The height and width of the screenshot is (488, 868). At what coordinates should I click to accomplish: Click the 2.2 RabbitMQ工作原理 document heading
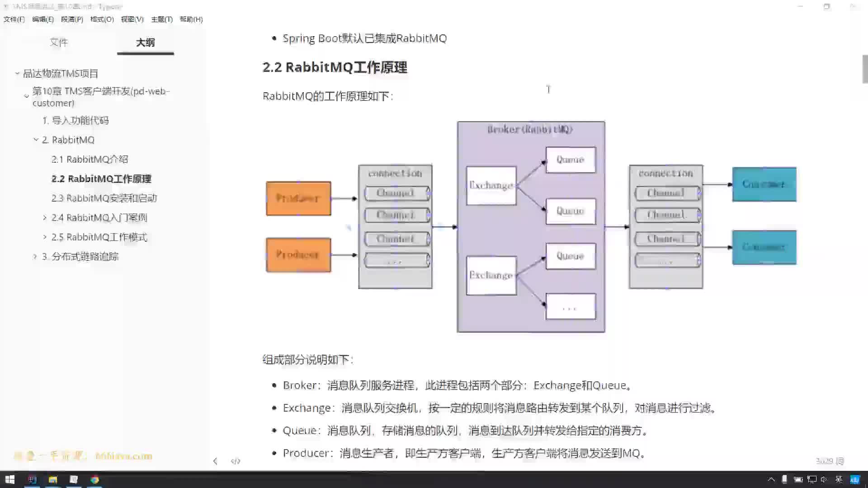point(335,67)
